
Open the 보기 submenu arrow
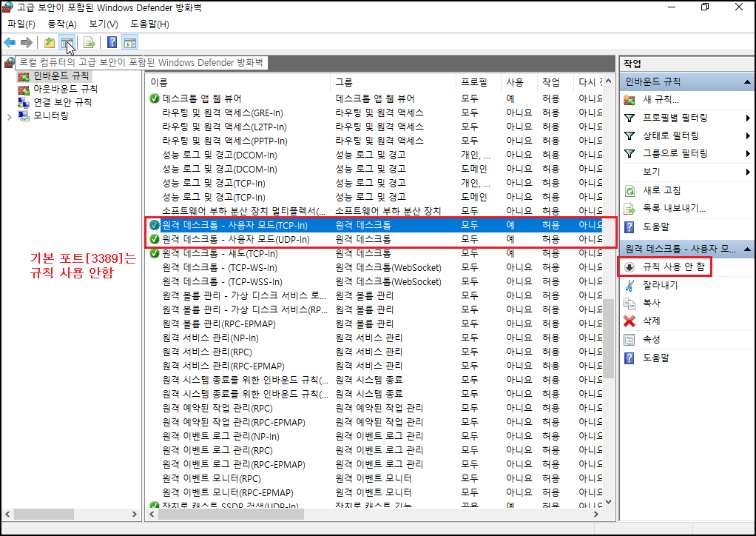(x=747, y=172)
